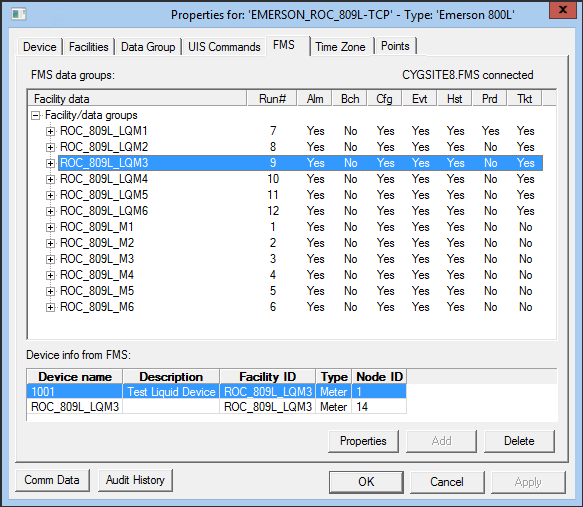583x507 pixels.
Task: Click the Evt column header
Action: pyautogui.click(x=419, y=99)
